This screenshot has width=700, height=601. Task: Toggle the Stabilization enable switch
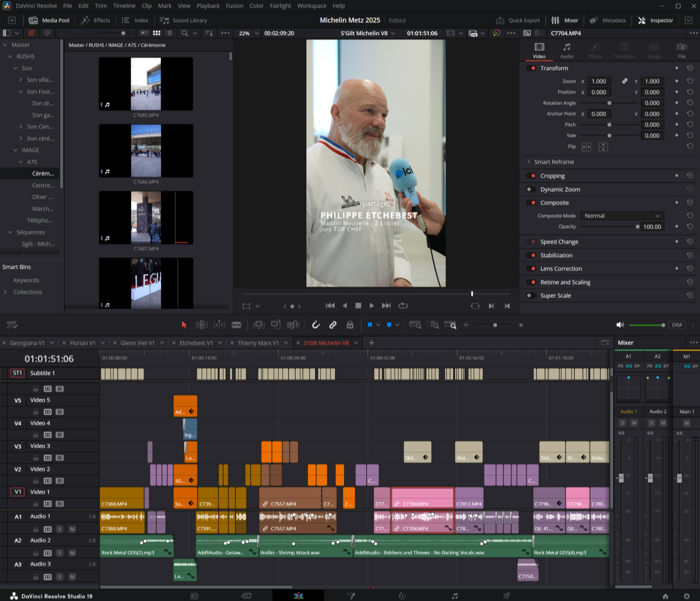(x=531, y=255)
